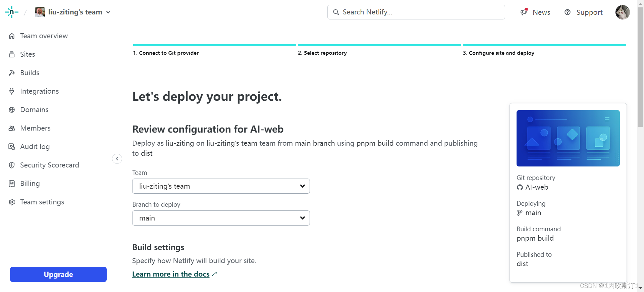Open the News link
This screenshot has width=644, height=292.
pyautogui.click(x=541, y=12)
